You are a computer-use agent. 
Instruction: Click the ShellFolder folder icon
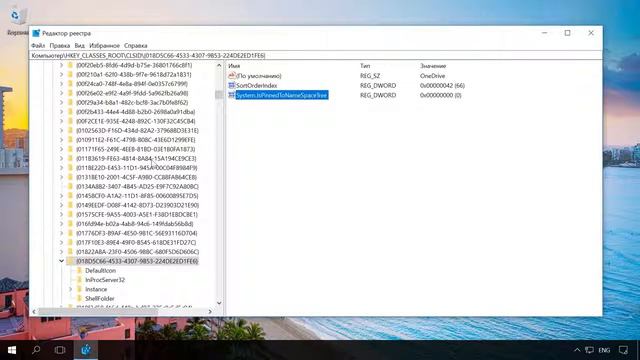[x=80, y=298]
